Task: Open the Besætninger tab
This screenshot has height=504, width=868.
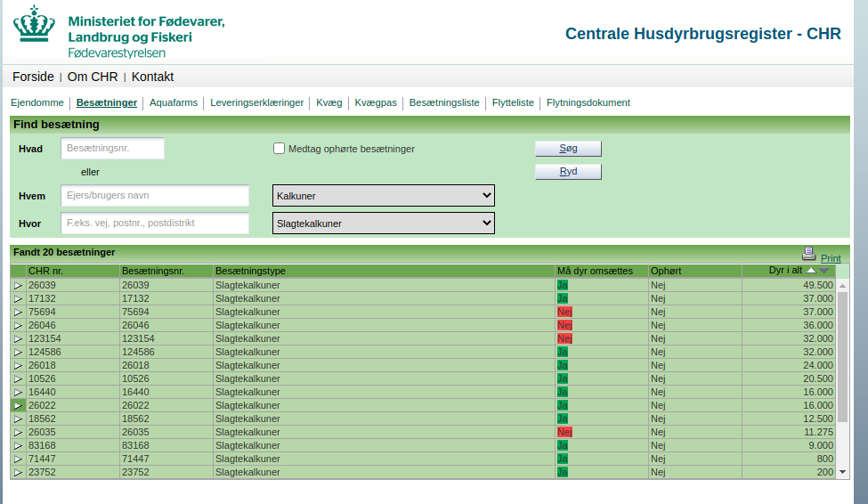Action: [106, 102]
